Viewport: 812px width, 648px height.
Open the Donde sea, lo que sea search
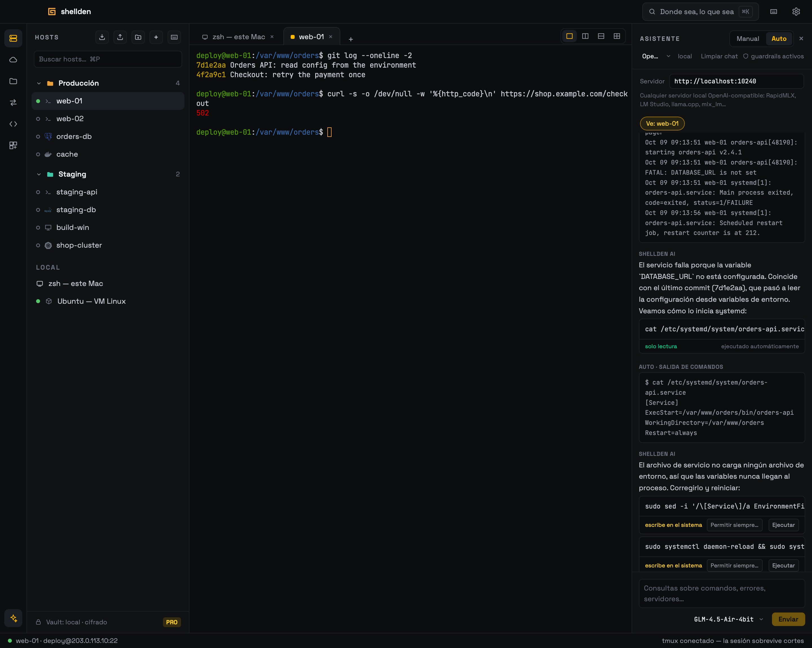700,12
